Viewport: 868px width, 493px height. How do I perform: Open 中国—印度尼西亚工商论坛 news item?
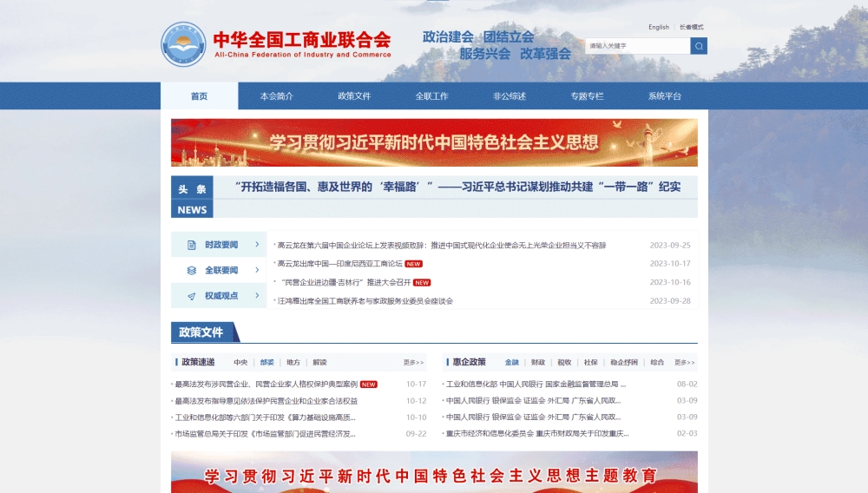pos(340,264)
